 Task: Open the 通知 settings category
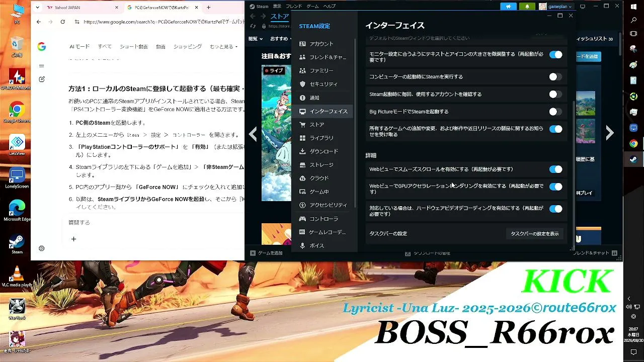tap(322, 98)
